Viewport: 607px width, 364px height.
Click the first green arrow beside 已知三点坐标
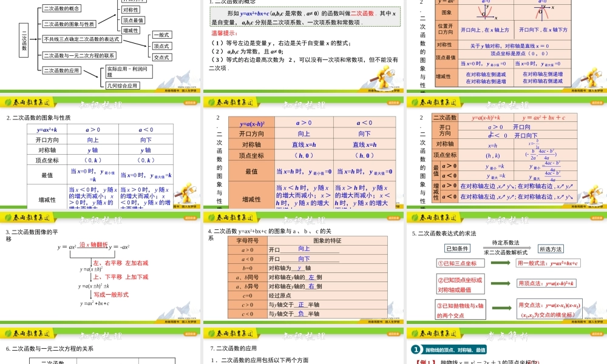point(500,263)
